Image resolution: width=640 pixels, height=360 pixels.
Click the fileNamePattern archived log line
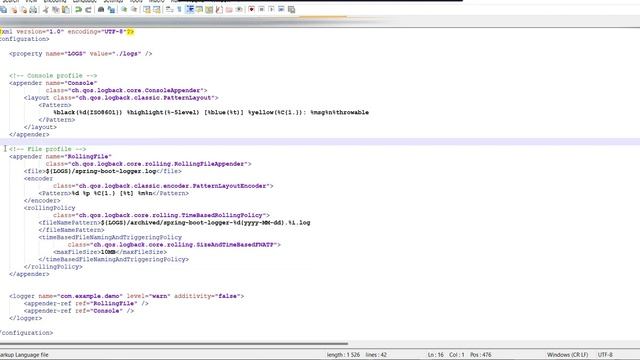tap(174, 222)
